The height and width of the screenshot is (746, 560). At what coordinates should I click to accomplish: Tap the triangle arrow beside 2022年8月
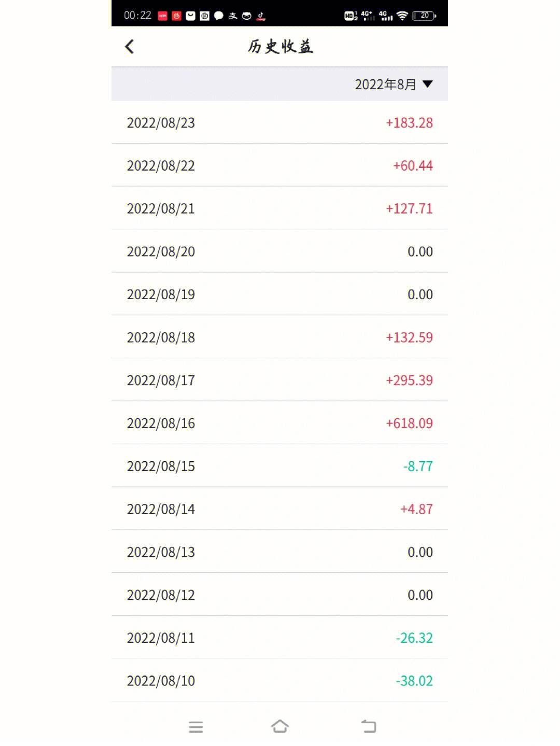428,84
